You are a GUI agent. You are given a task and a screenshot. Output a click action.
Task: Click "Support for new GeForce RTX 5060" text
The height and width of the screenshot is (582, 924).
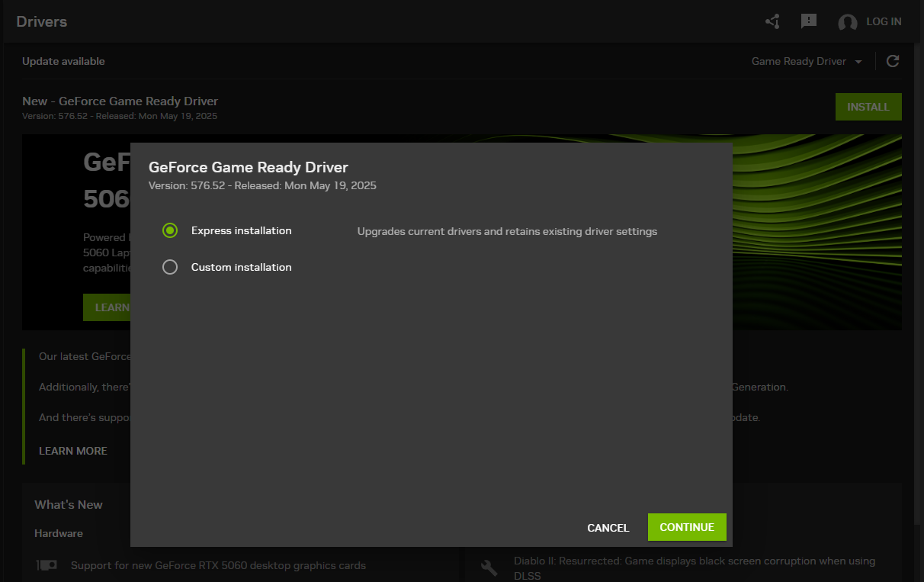point(218,566)
